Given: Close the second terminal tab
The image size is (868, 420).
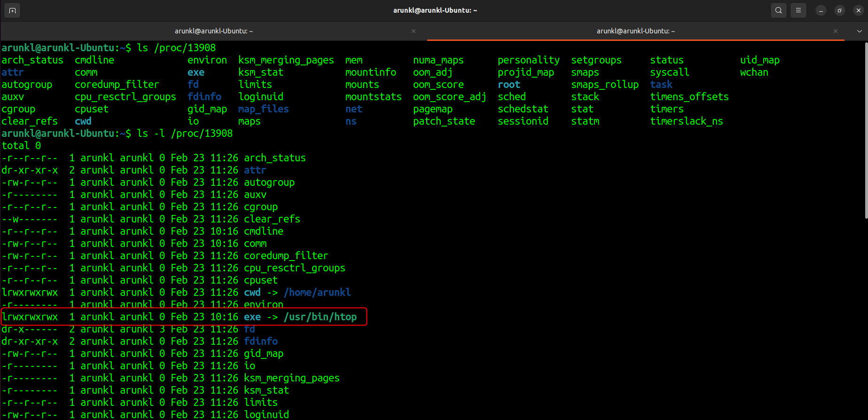Looking at the screenshot, I should 836,31.
